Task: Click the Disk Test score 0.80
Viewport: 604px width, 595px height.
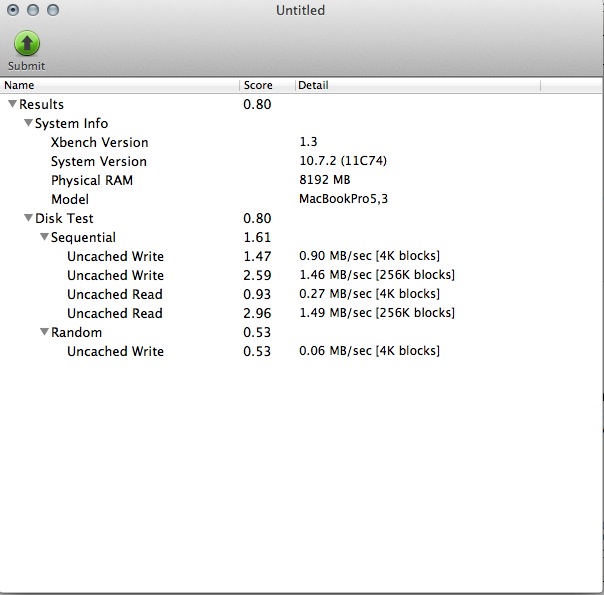Action: 257,218
